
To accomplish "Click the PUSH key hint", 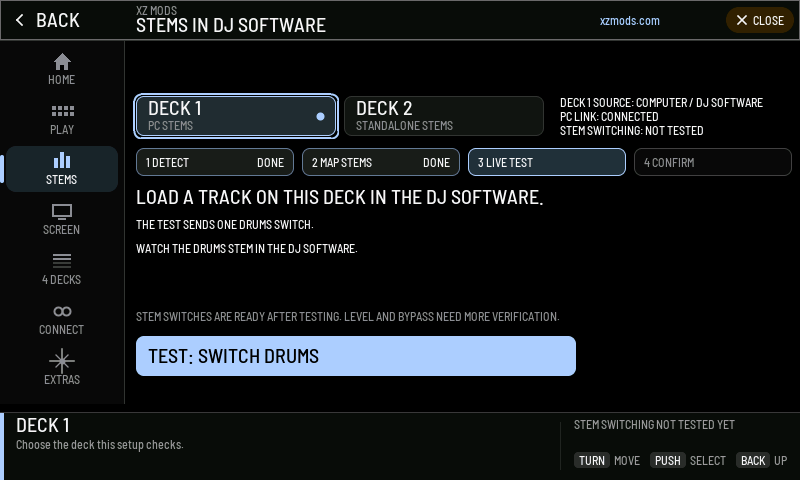I will pyautogui.click(x=667, y=461).
